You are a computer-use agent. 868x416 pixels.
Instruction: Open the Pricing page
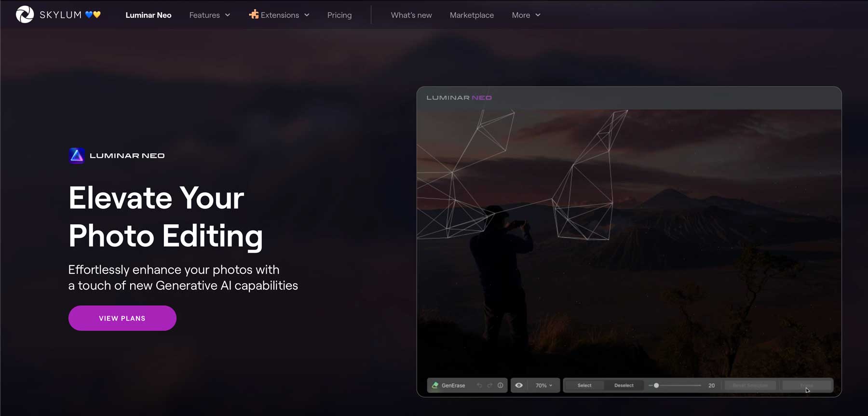339,15
